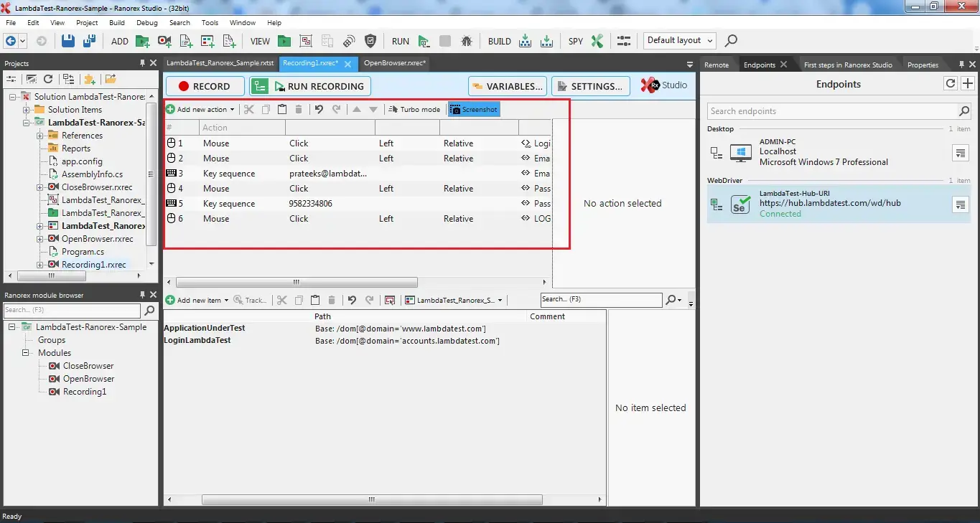
Task: Undo the last recording change
Action: click(319, 109)
